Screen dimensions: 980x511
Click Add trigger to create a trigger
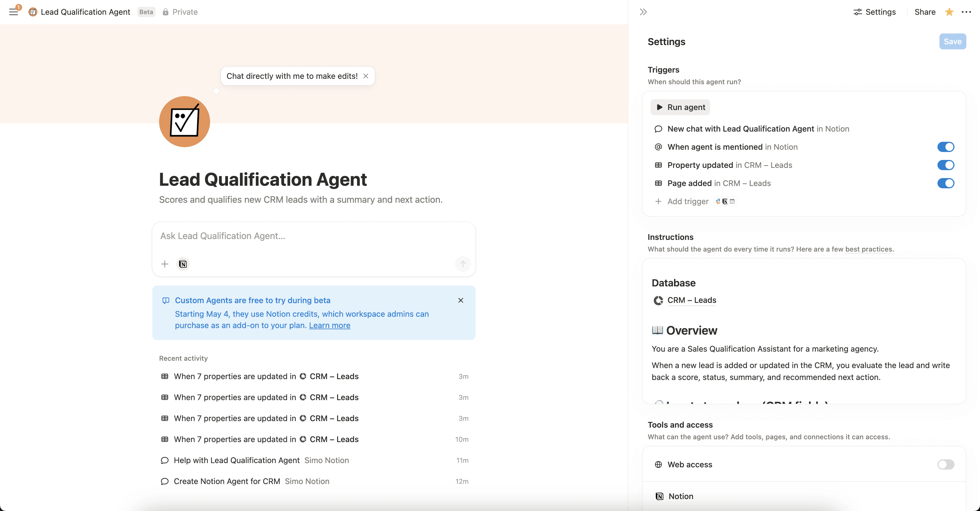(687, 201)
